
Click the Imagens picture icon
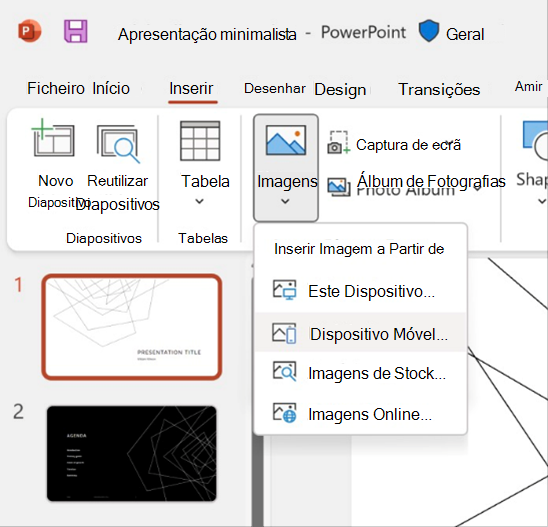(286, 140)
